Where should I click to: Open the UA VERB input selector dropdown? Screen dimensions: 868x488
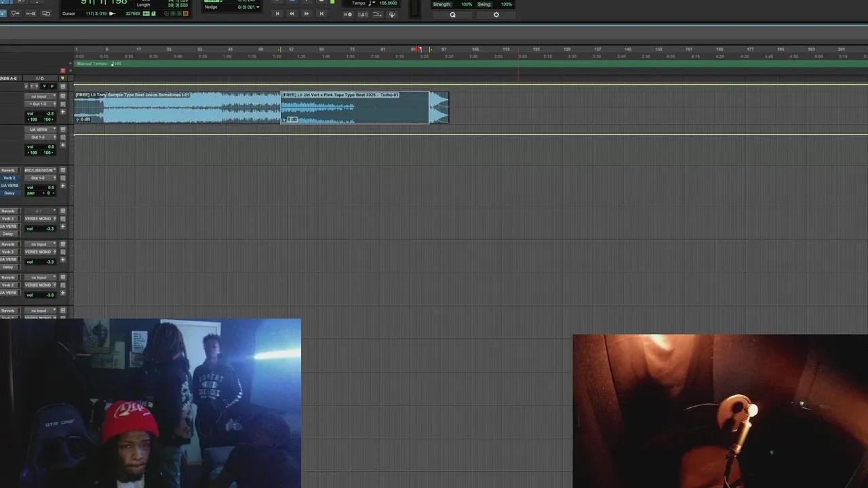(39, 129)
